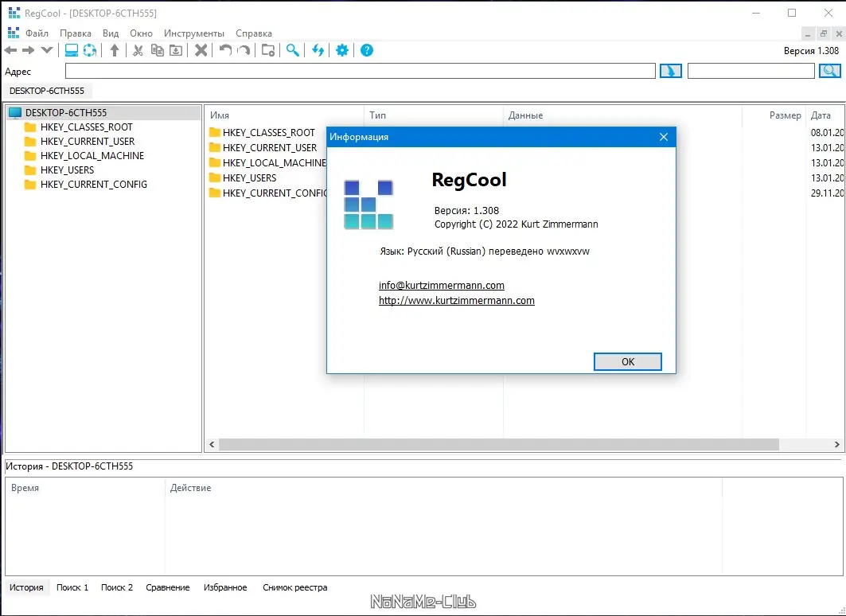
Task: Open the history dropdown arrow in toolbar
Action: [x=47, y=51]
